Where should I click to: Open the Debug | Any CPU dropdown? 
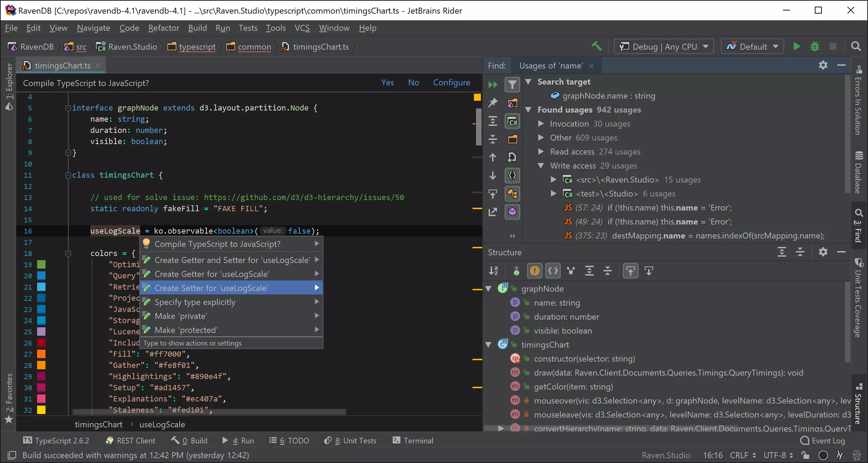click(664, 47)
